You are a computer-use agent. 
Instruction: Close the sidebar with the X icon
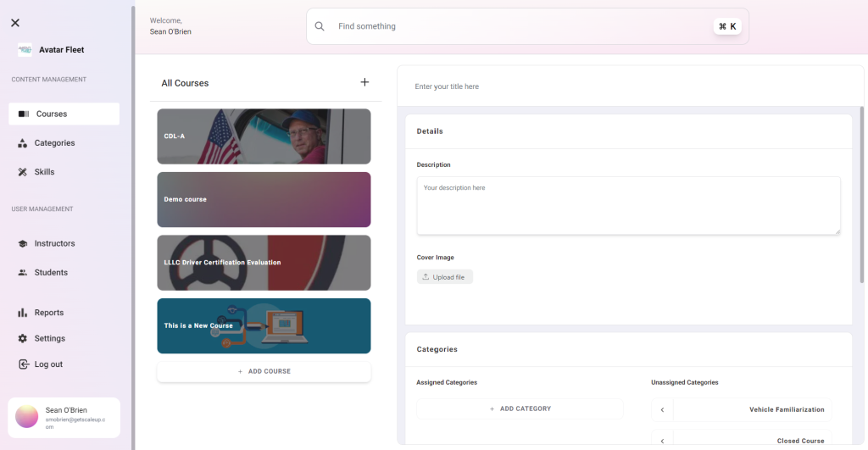pos(15,23)
